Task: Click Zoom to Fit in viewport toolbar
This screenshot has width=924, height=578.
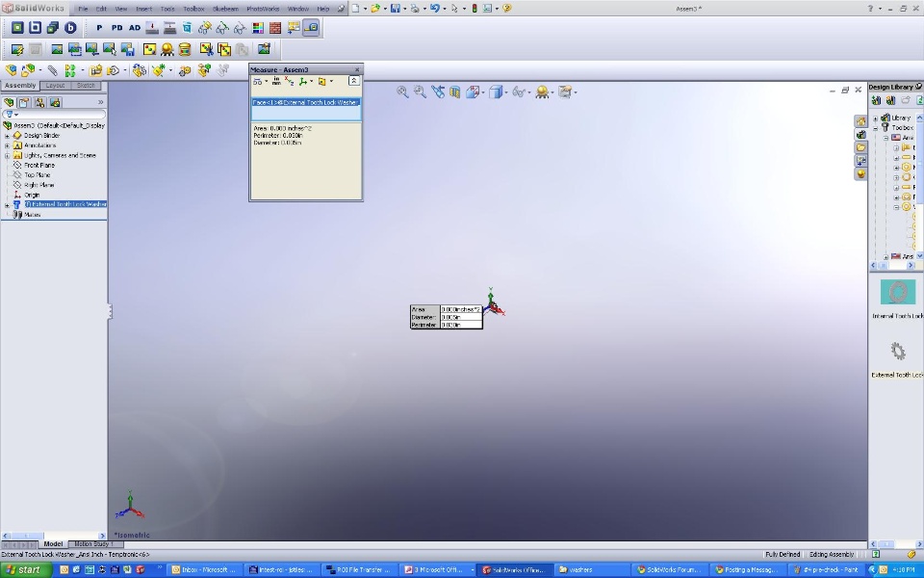Action: (402, 92)
